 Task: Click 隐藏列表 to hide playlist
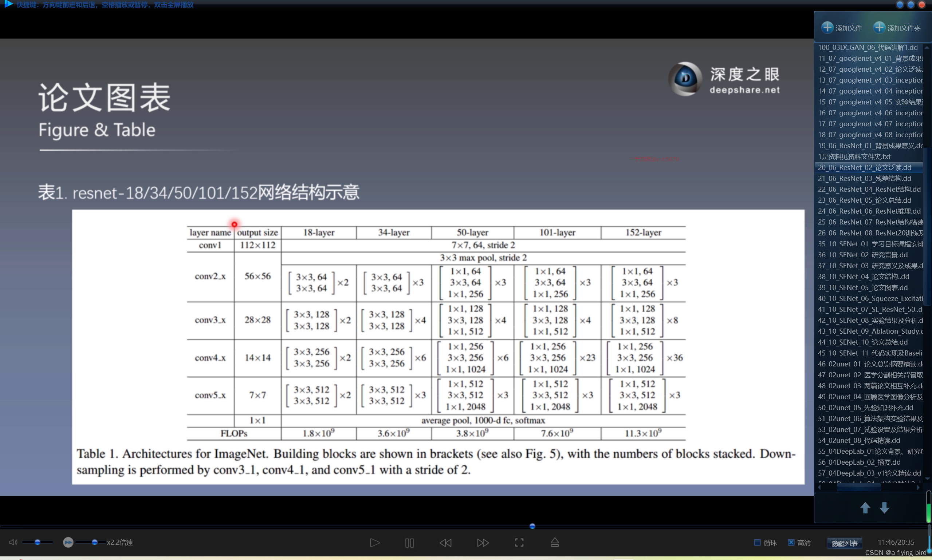(x=844, y=543)
